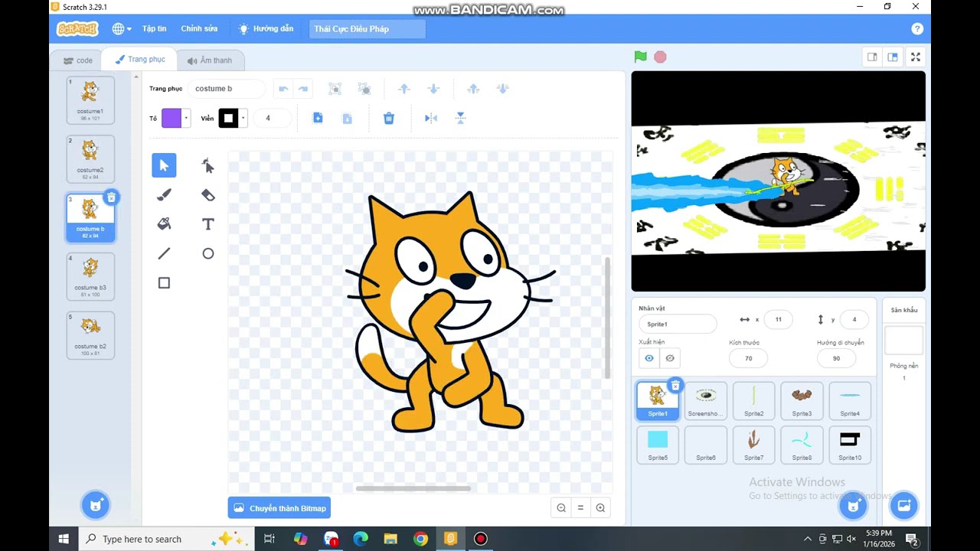Screen dimensions: 980x551
Task: Open the Tập tin menu
Action: [x=154, y=29]
